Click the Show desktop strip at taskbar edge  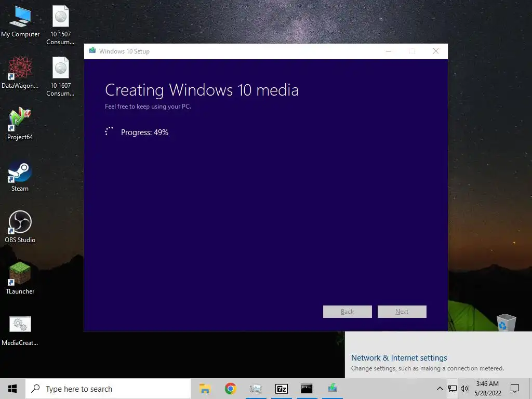tap(530, 389)
